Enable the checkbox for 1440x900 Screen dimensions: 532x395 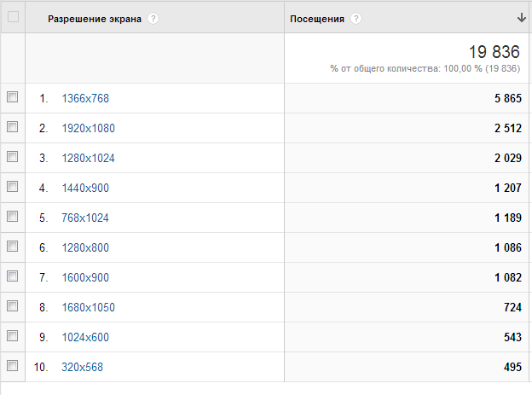coord(12,187)
